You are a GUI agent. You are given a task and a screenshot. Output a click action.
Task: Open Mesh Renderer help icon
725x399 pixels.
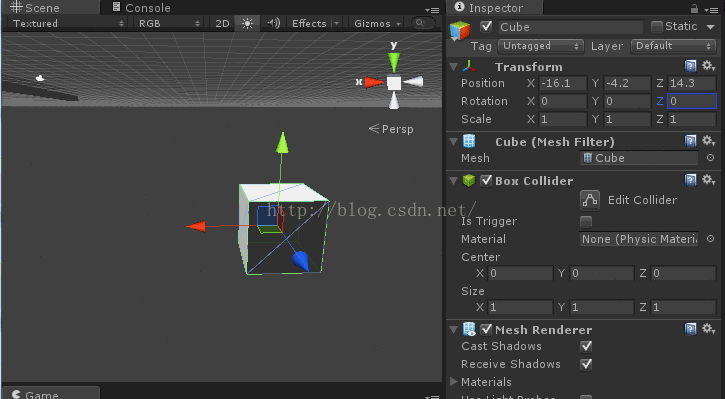(690, 329)
